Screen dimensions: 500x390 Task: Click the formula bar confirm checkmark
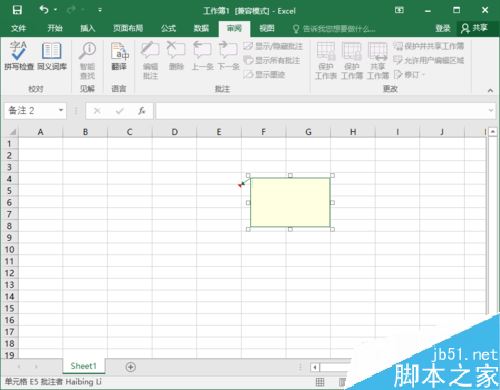(120, 110)
